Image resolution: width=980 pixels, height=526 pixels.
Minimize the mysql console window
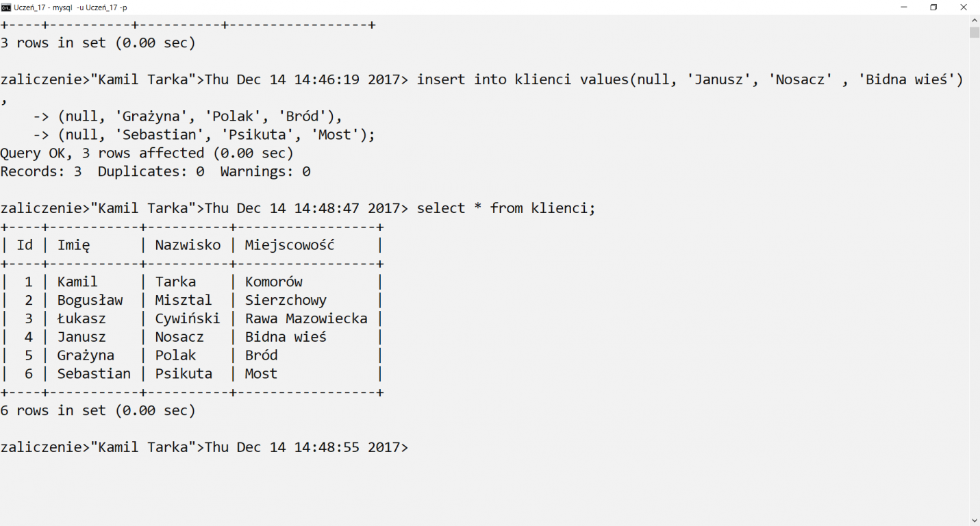tap(903, 7)
